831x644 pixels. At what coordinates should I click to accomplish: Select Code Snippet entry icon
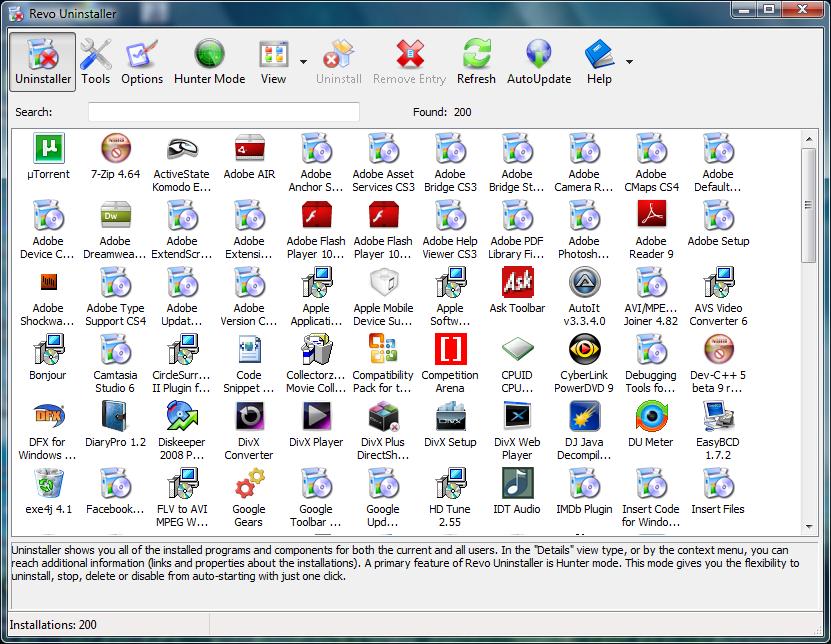tap(249, 349)
